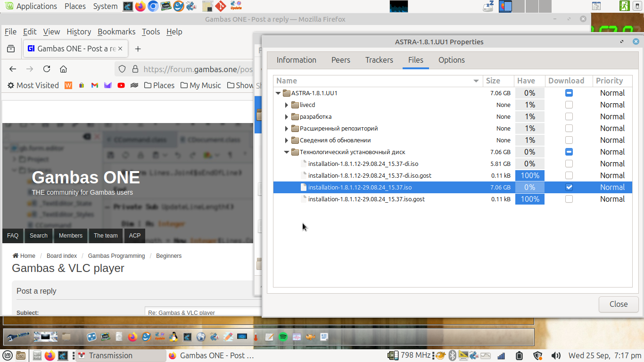
Task: Uncheck download for installation-1.8.1.12-29.08.24_15.37.iso
Action: [569, 187]
